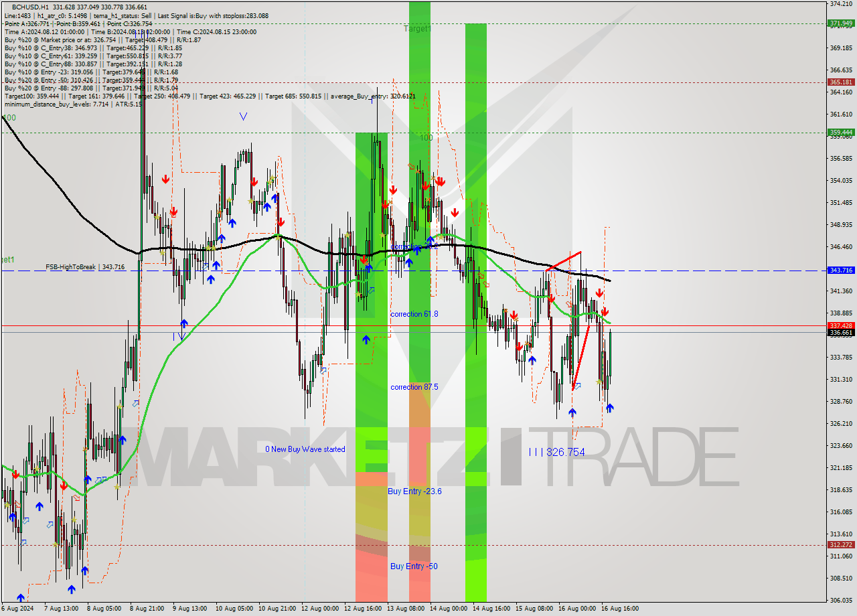Select the 7 Aug 13:00 time label
857x616 pixels.
click(61, 609)
